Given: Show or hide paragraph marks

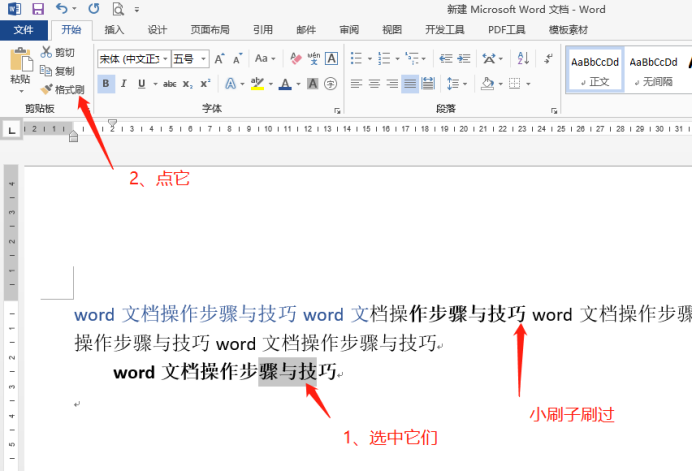Looking at the screenshot, I should coord(548,58).
